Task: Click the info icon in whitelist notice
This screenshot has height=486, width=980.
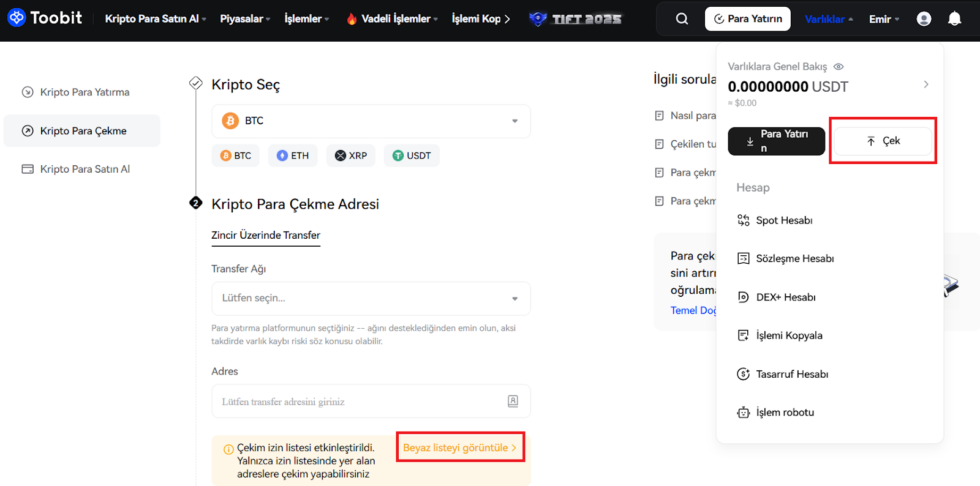Action: pos(228,449)
